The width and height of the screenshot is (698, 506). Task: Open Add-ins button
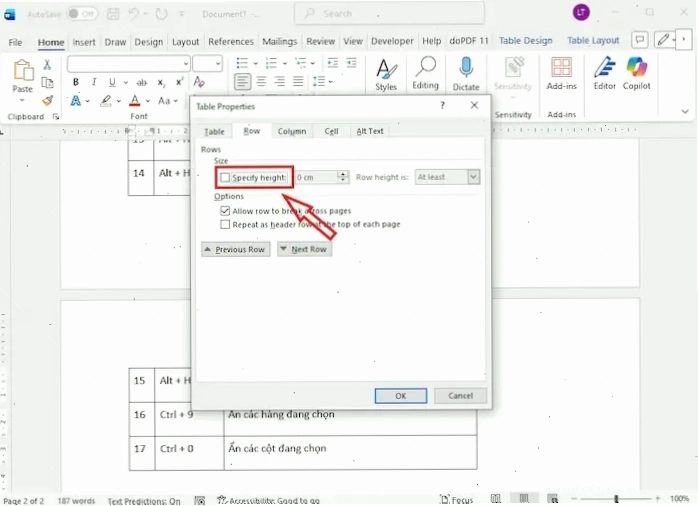(561, 74)
